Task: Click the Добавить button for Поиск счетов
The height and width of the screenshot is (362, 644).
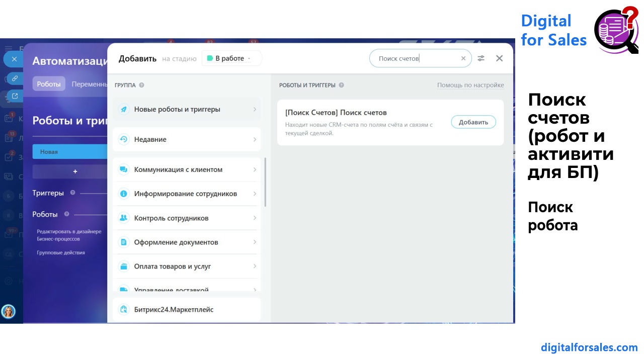Action: (473, 122)
